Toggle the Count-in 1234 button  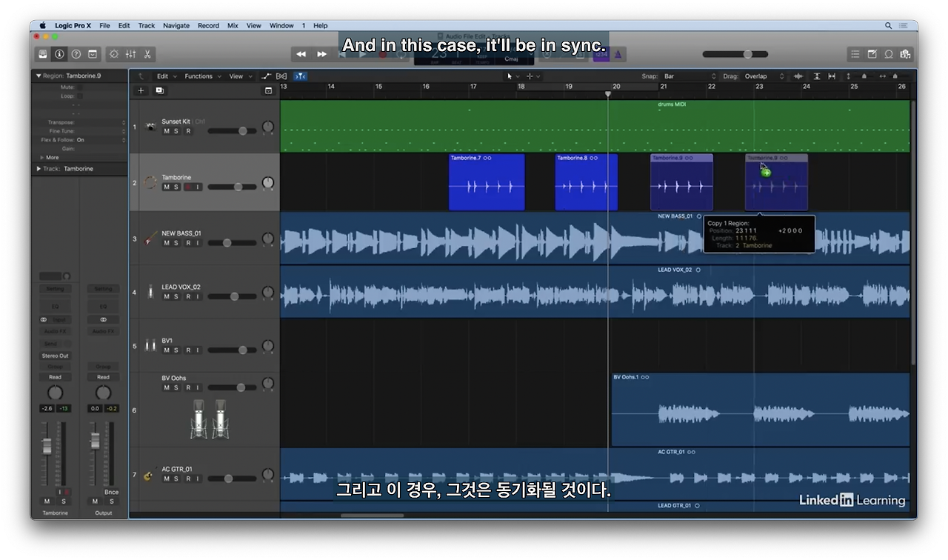click(x=601, y=54)
